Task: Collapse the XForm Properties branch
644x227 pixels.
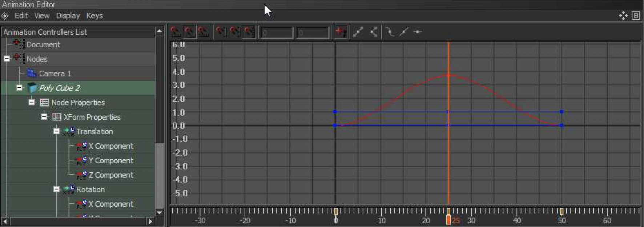Action: coord(44,117)
